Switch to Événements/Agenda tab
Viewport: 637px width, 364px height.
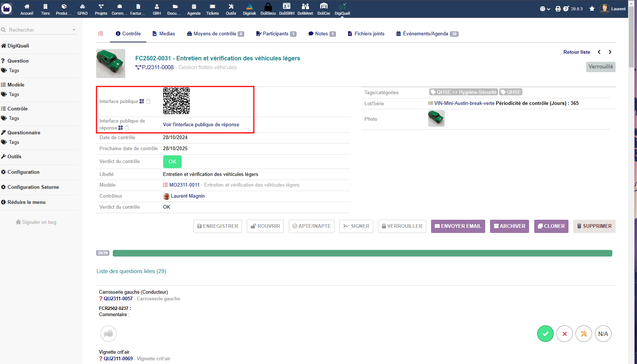point(427,33)
